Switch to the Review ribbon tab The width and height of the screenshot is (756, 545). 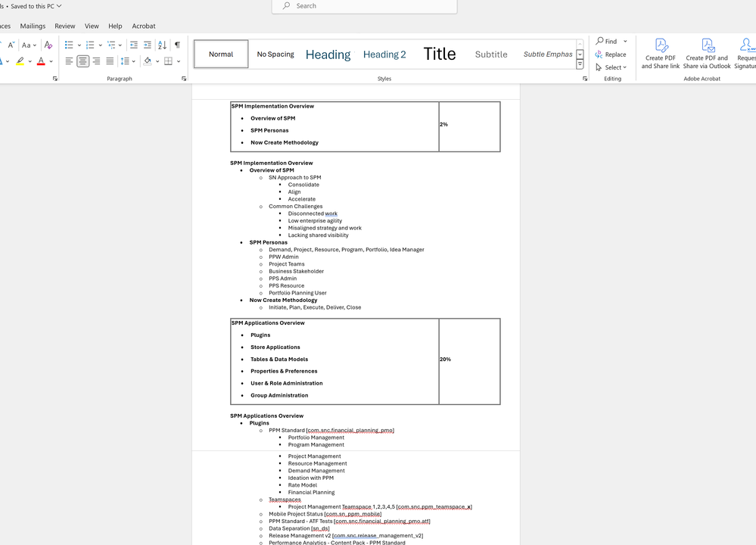click(64, 25)
